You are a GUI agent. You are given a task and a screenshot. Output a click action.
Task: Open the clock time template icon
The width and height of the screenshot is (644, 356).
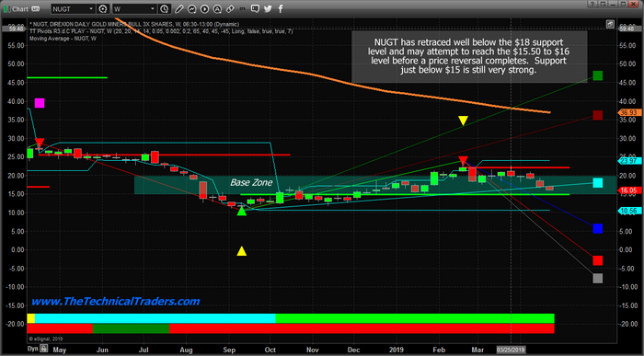click(164, 8)
